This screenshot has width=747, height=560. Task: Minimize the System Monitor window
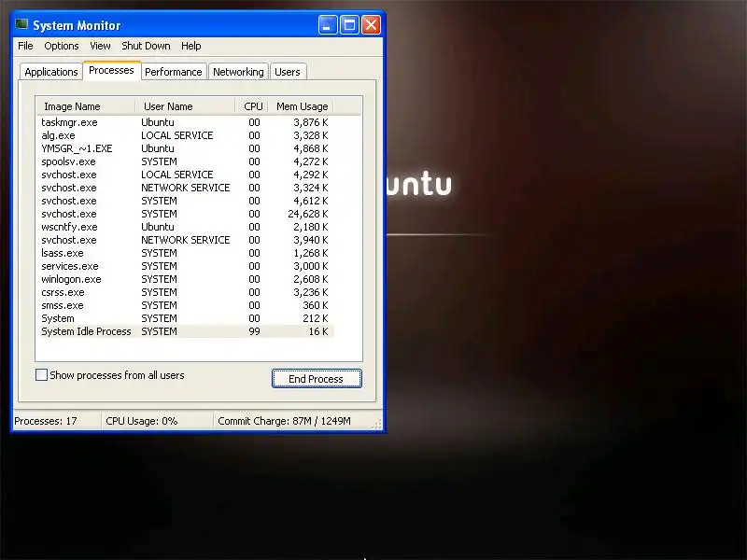[x=328, y=25]
